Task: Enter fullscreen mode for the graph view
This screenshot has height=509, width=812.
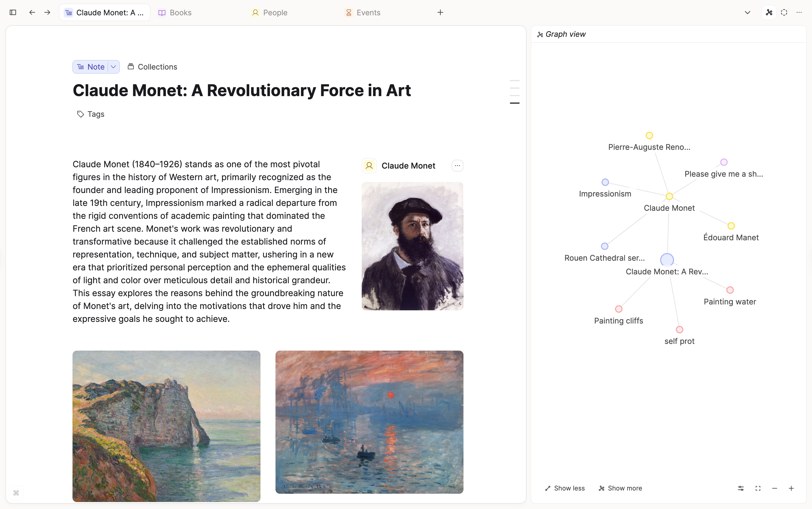Action: 758,488
